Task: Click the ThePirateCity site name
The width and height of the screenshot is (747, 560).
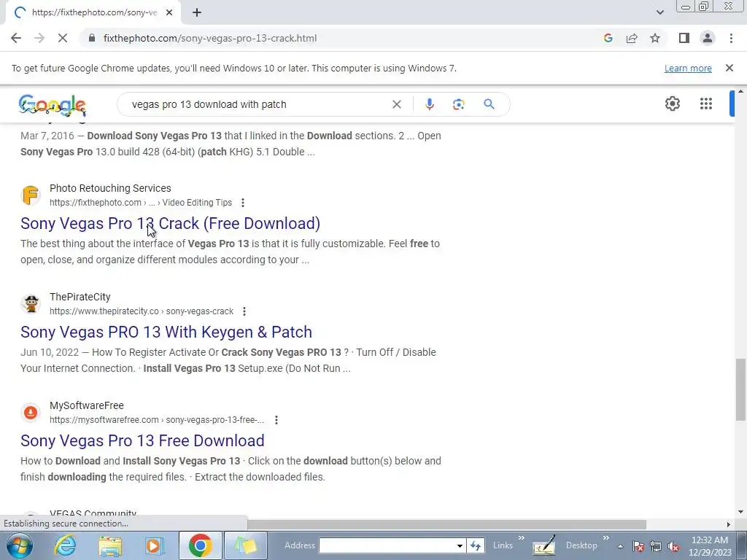Action: (80, 297)
